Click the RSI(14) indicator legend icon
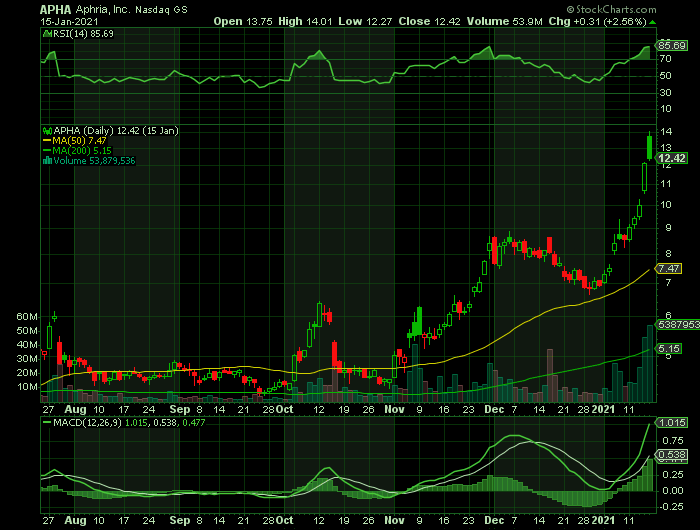Image resolution: width=700 pixels, height=530 pixels. tap(46, 33)
